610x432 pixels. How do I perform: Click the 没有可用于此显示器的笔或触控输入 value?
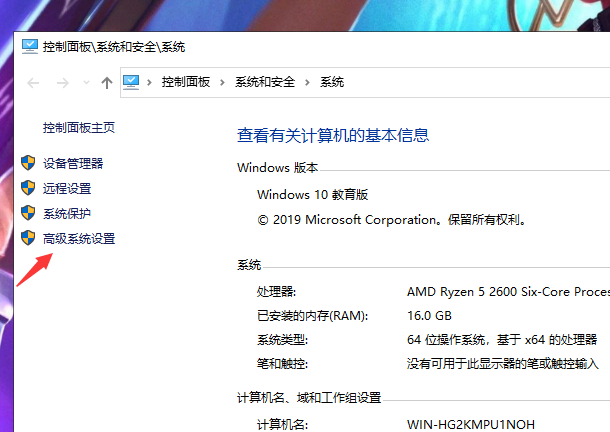(503, 364)
